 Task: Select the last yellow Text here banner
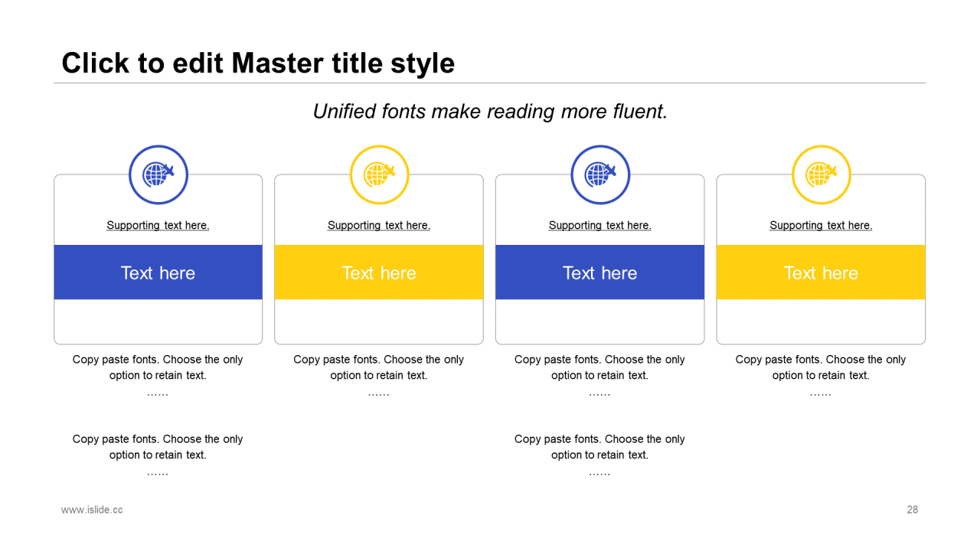(821, 272)
